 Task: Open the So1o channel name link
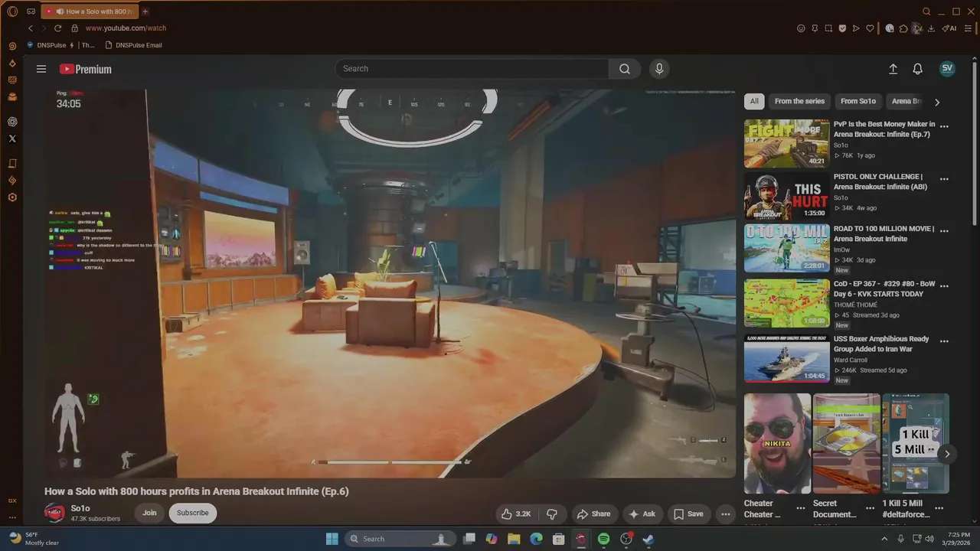pyautogui.click(x=80, y=508)
